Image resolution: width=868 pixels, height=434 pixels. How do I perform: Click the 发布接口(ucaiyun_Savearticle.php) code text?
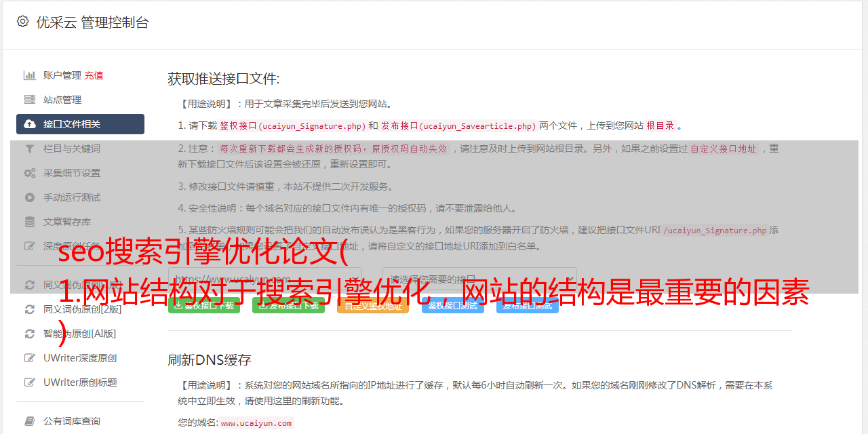click(x=458, y=126)
